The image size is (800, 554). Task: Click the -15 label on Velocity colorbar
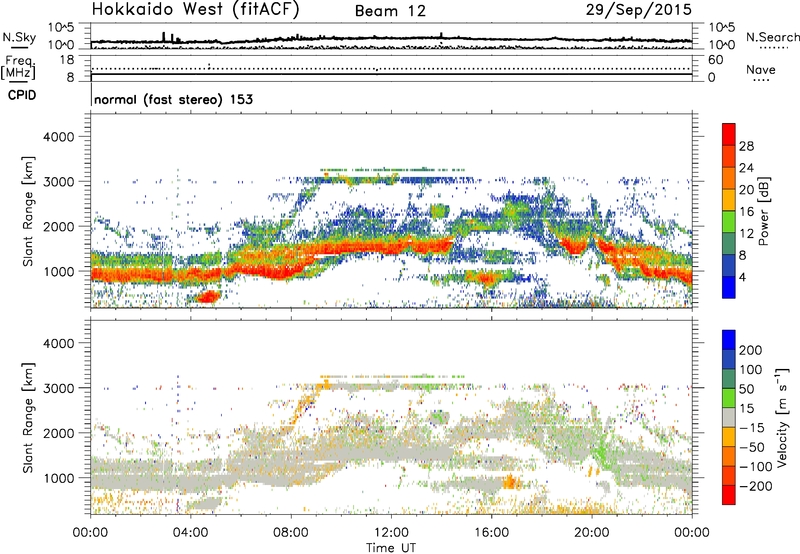751,428
